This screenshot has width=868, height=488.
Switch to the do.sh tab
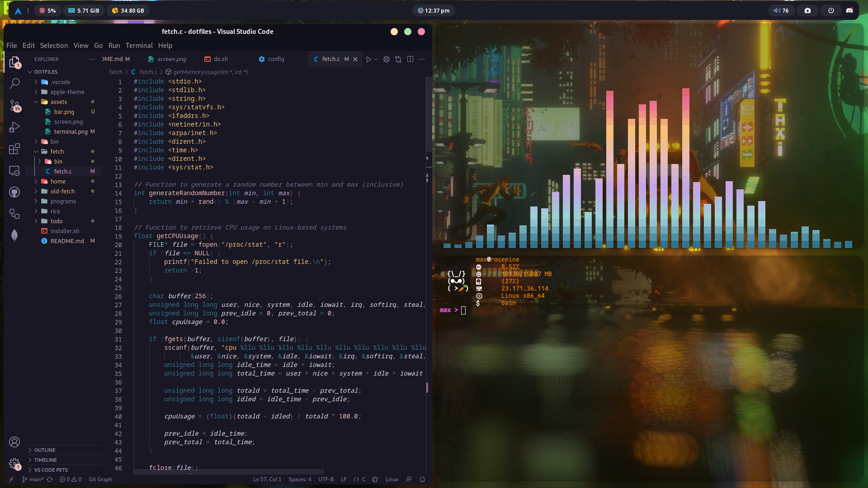221,59
